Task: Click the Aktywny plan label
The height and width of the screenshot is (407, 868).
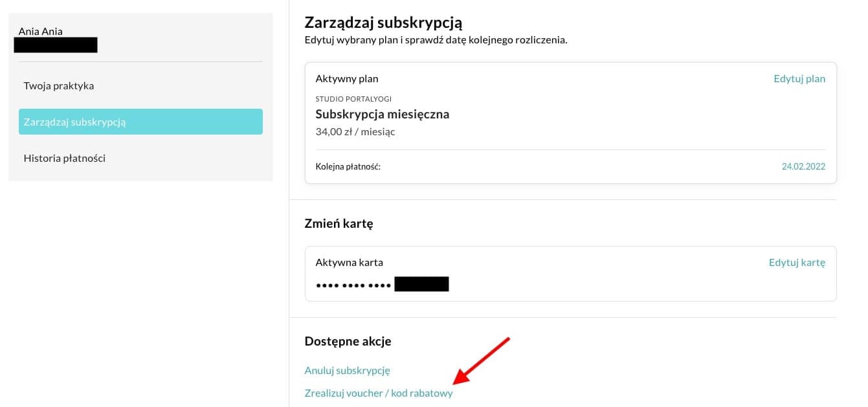Action: (347, 79)
